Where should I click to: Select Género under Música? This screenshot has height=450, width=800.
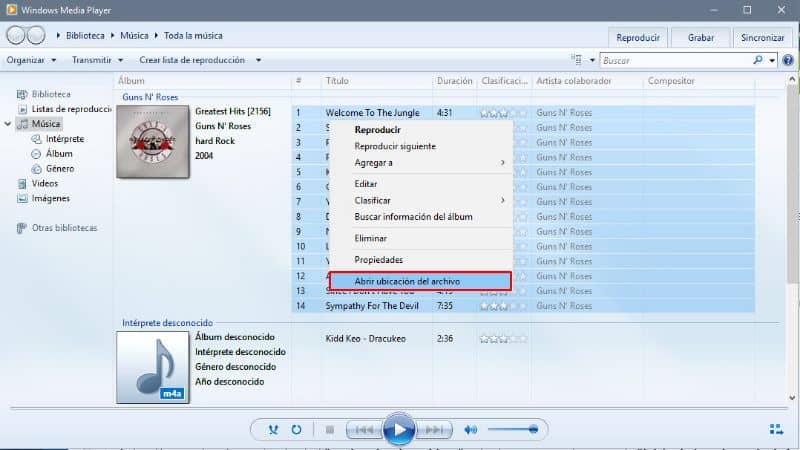tap(60, 168)
